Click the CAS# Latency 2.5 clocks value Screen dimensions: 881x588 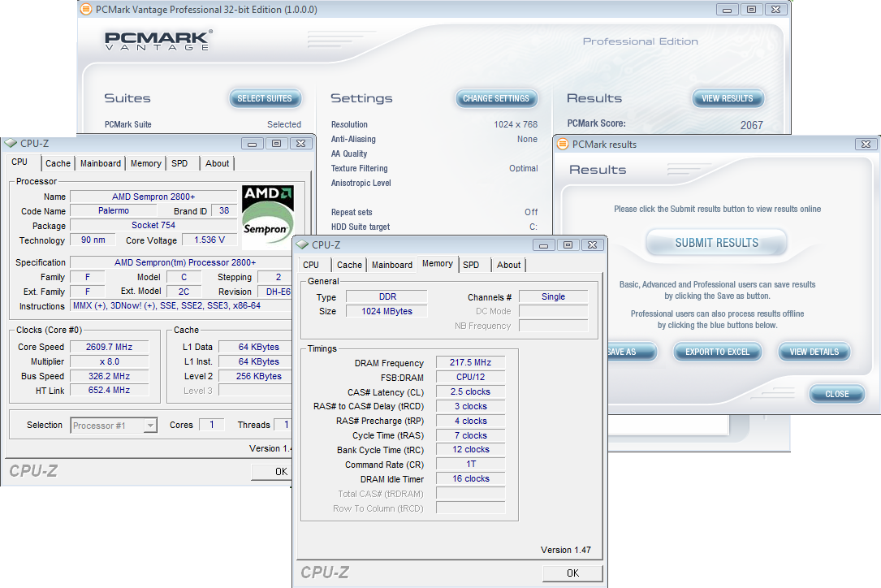point(470,391)
